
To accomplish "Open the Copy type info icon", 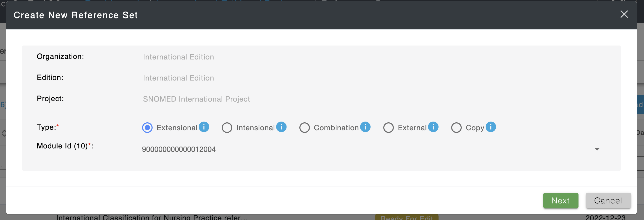I will click(x=491, y=127).
